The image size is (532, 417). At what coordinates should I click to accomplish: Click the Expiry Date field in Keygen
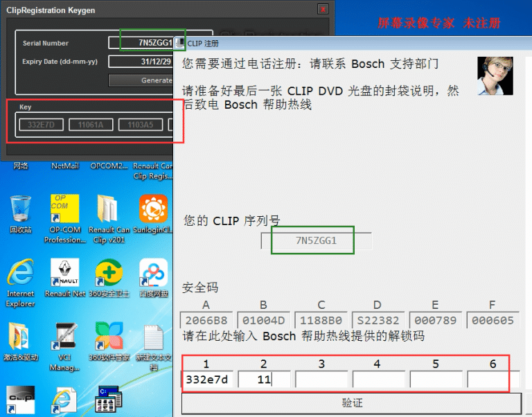tap(142, 62)
